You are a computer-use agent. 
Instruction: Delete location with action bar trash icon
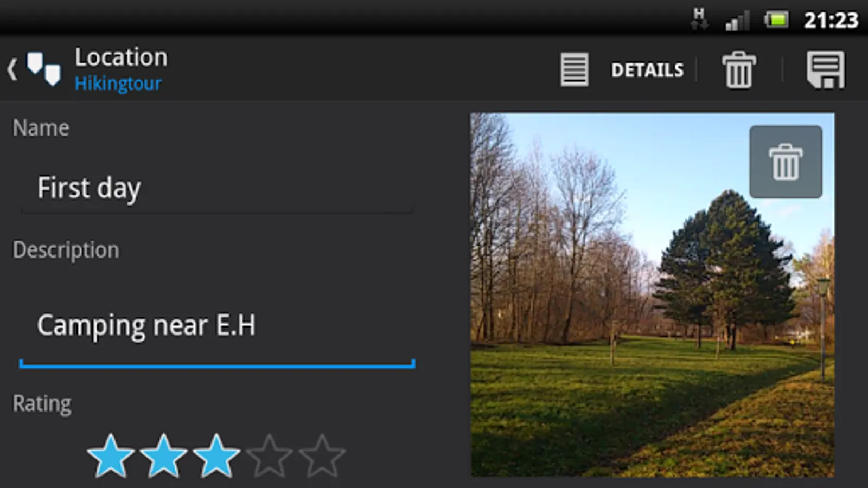(x=738, y=69)
